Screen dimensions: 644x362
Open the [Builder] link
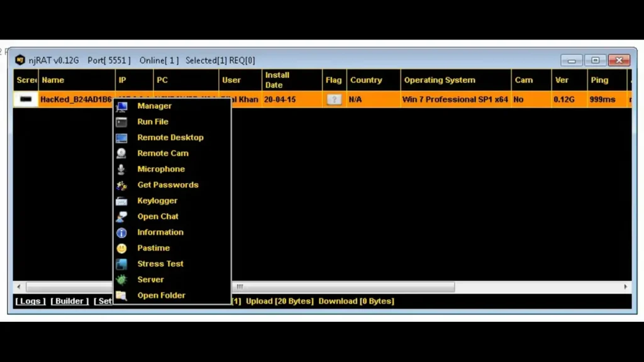[x=70, y=301]
